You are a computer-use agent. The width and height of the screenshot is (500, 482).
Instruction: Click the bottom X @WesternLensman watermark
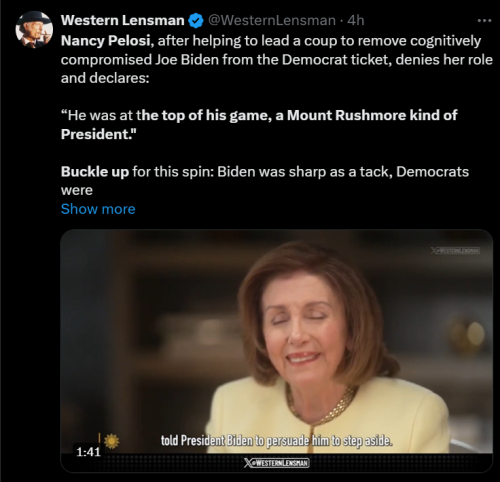point(276,463)
